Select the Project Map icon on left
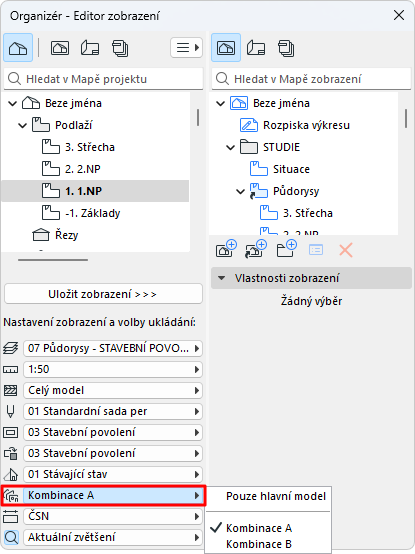 18,48
